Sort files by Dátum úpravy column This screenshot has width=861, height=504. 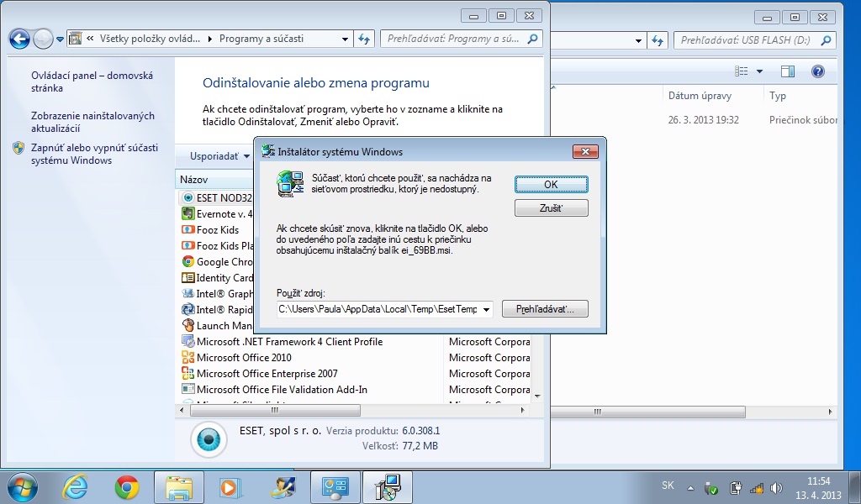click(694, 96)
